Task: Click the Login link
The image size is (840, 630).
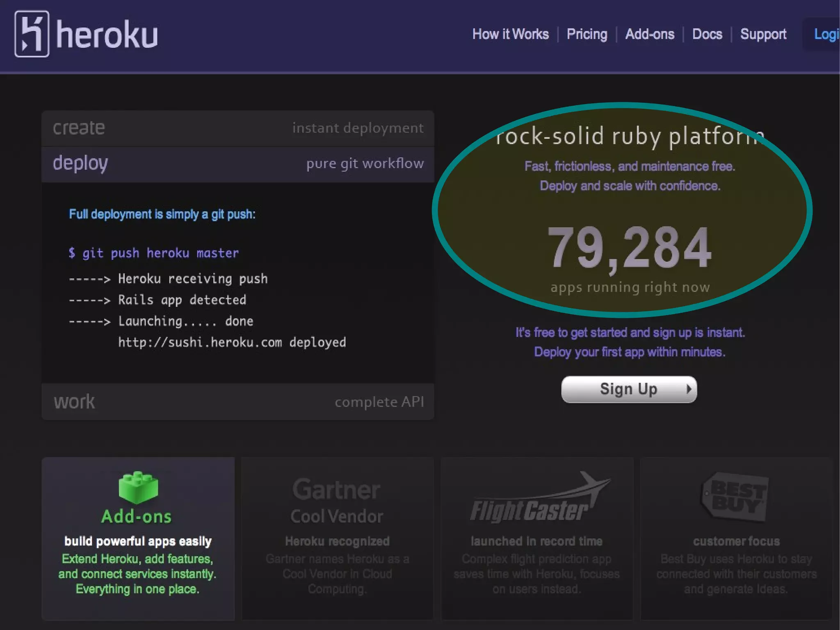Action: pyautogui.click(x=826, y=34)
